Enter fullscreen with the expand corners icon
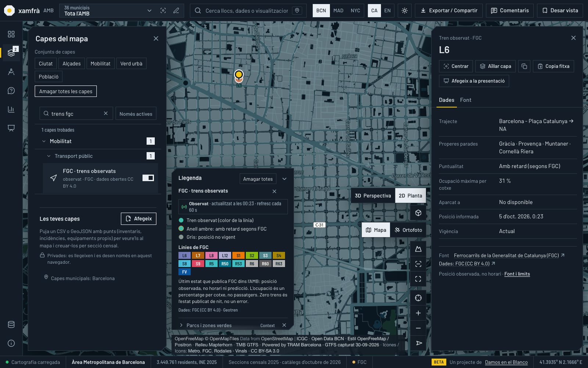 418,279
